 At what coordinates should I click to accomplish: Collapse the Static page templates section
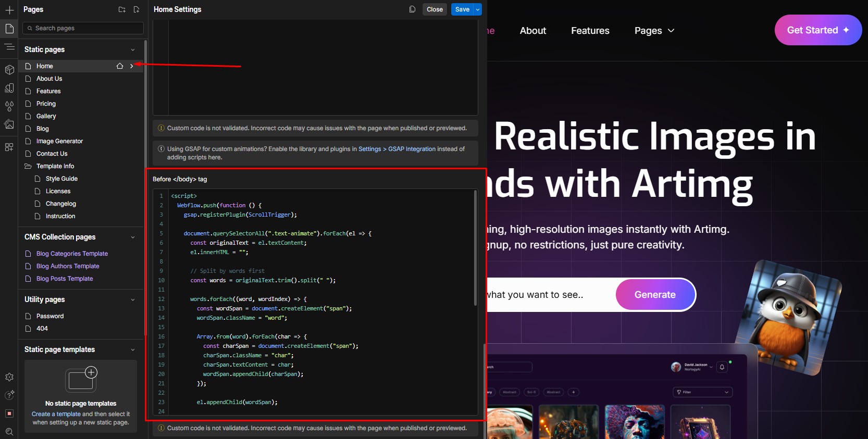(x=133, y=350)
